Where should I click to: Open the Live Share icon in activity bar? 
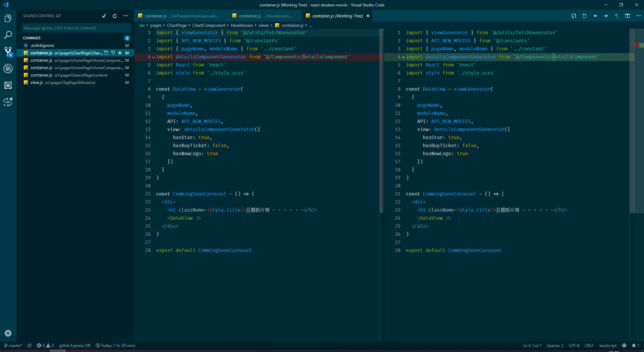[x=8, y=102]
